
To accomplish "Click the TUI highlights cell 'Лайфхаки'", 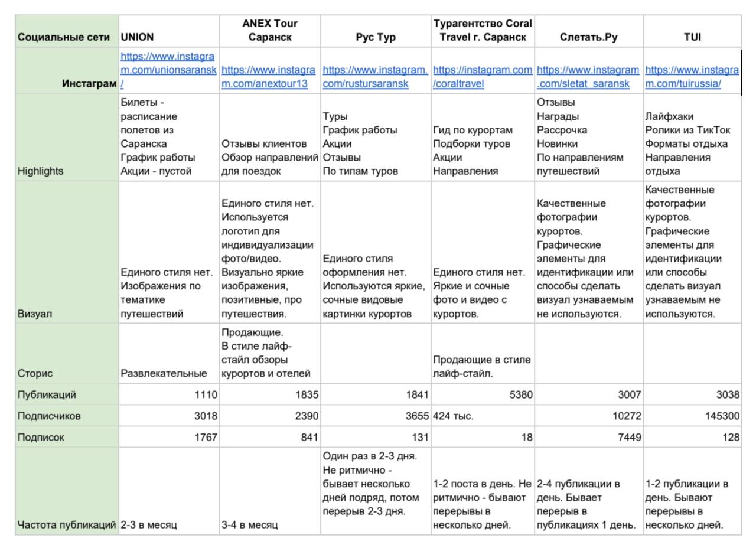I will coord(692,137).
